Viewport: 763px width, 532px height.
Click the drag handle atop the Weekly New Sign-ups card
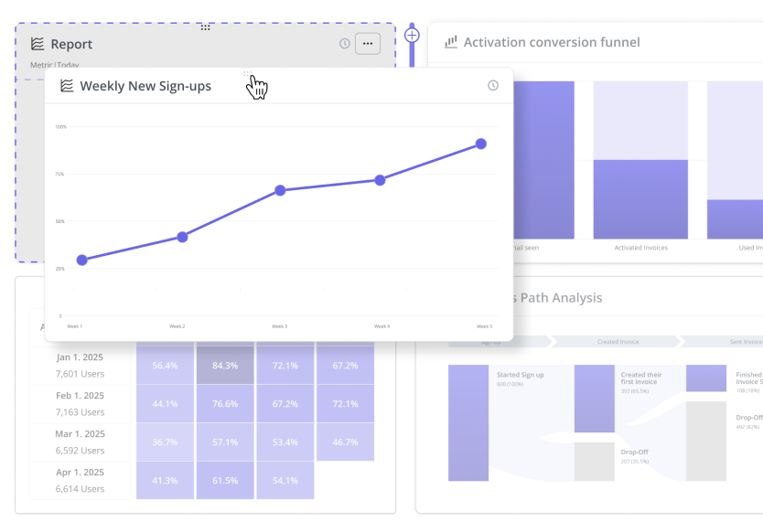coord(248,71)
